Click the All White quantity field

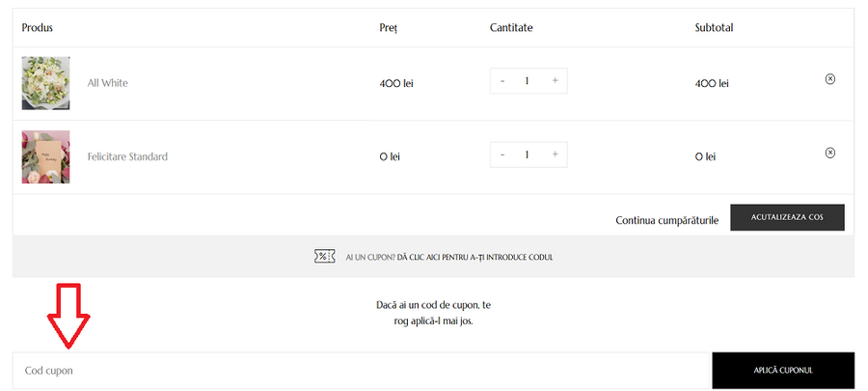(528, 81)
